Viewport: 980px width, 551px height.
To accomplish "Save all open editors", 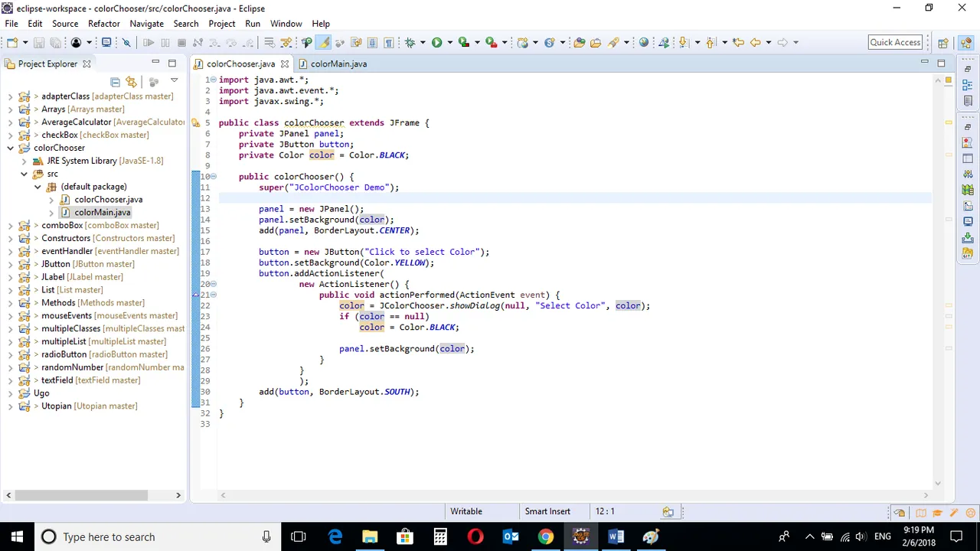I will coord(56,42).
